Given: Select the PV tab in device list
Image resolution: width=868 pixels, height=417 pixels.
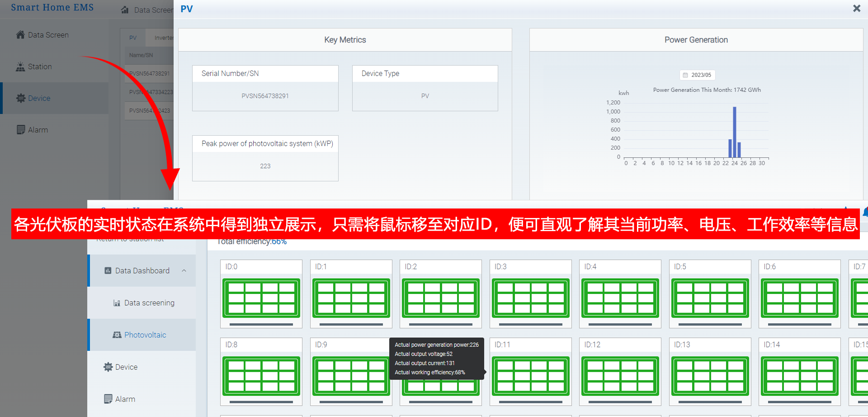Looking at the screenshot, I should [x=133, y=38].
